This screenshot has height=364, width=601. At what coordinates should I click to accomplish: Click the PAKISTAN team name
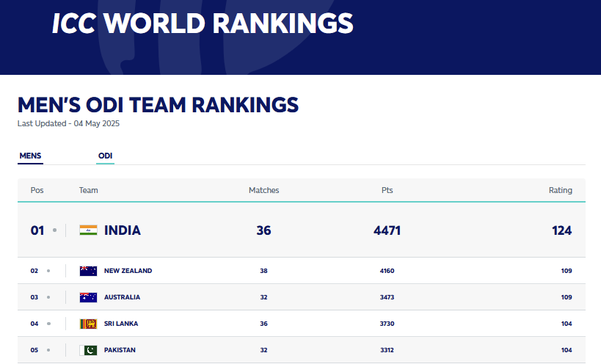(x=120, y=350)
